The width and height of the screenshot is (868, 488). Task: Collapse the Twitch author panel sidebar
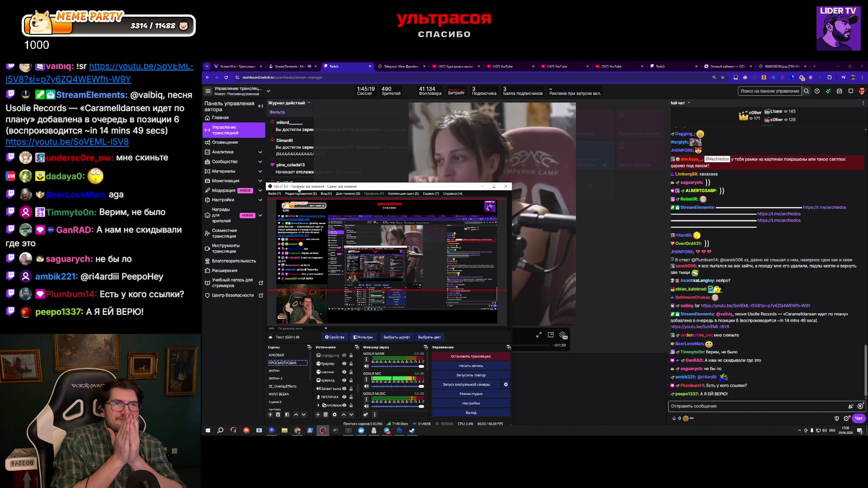click(x=260, y=106)
